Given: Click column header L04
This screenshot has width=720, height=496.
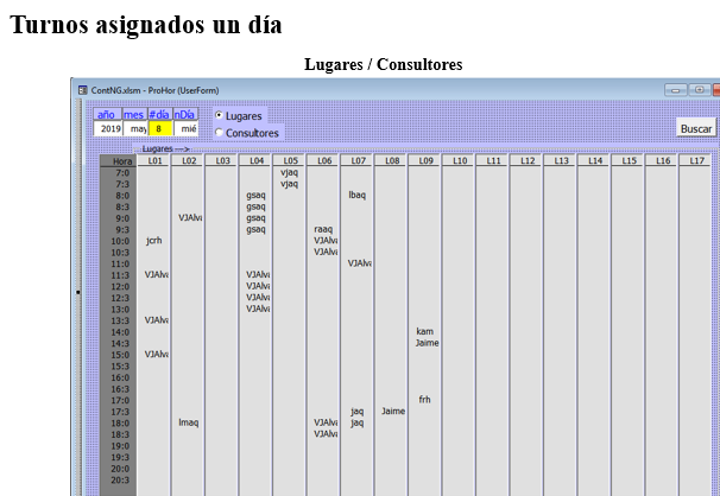Looking at the screenshot, I should point(257,161).
